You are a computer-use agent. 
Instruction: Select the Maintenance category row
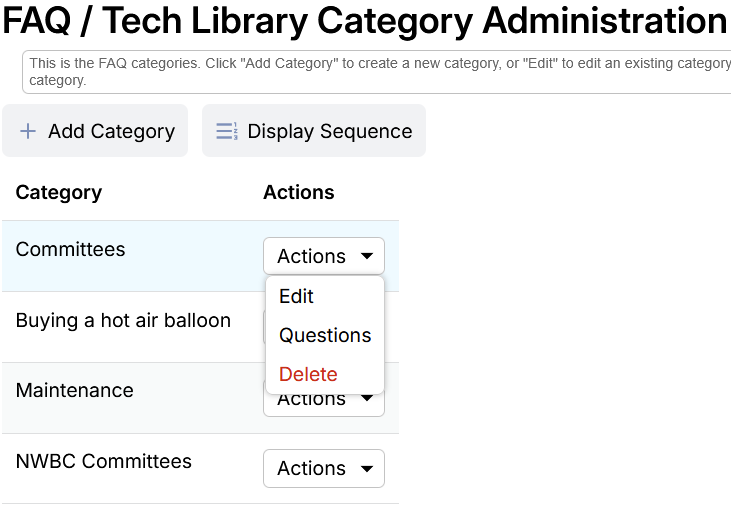tap(75, 390)
